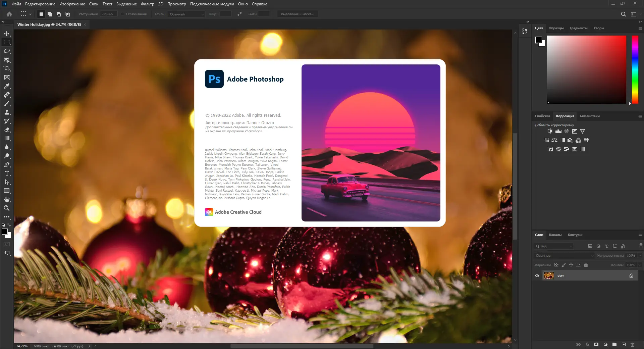Select the Spot Healing Brush tool
The width and height of the screenshot is (644, 349).
point(7,95)
